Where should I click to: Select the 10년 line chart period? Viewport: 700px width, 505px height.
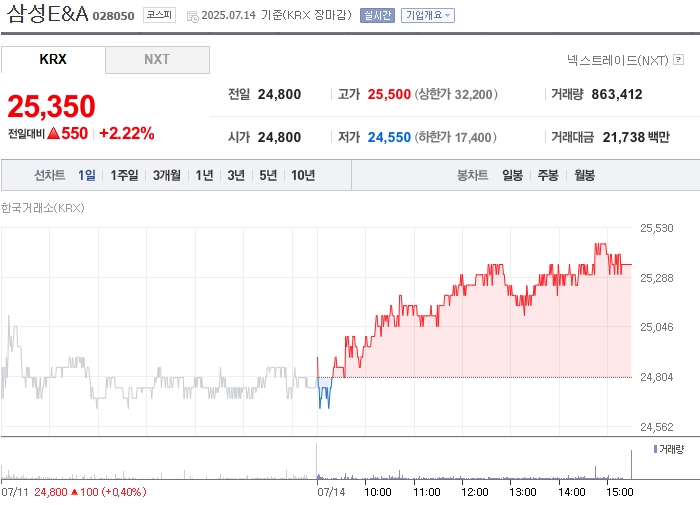pos(303,175)
